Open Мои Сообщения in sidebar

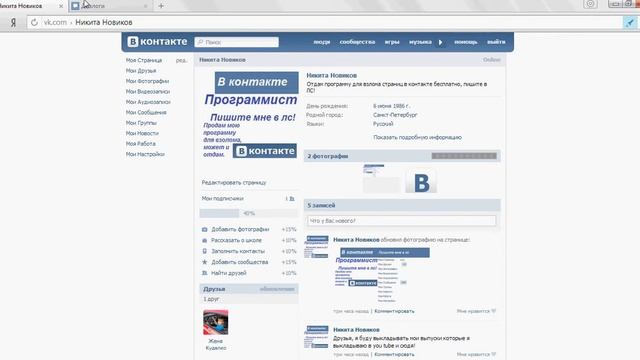(146, 112)
